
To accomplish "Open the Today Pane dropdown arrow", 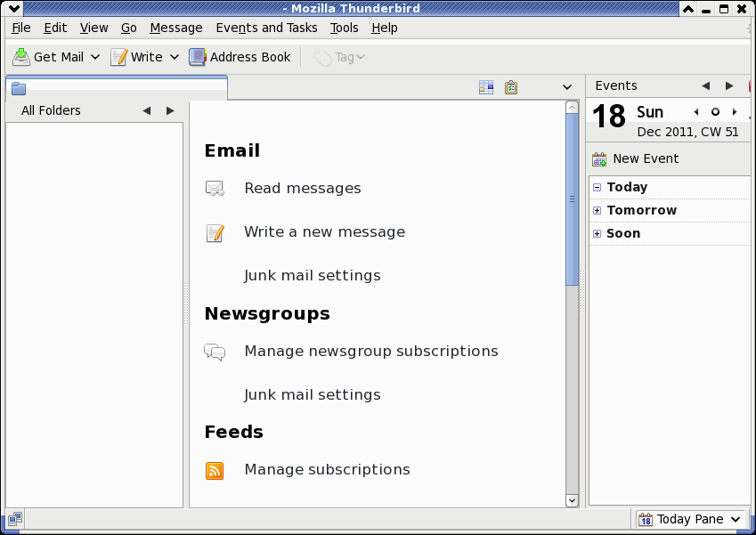I will point(736,519).
